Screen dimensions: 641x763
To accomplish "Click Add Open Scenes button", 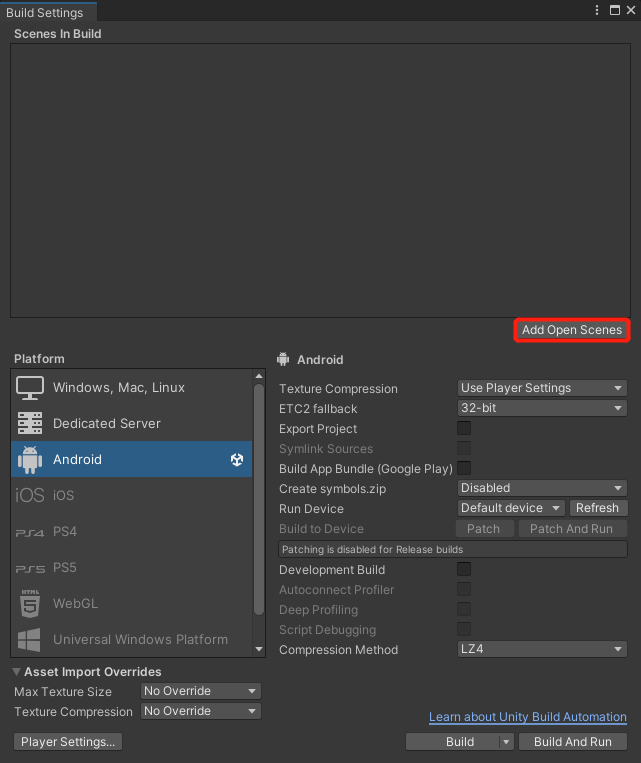I will (572, 330).
